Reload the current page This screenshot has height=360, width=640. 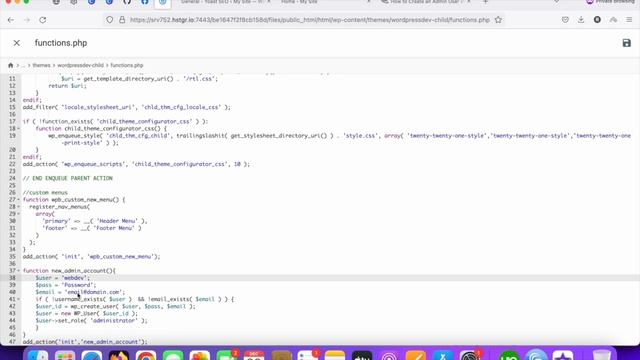click(42, 20)
